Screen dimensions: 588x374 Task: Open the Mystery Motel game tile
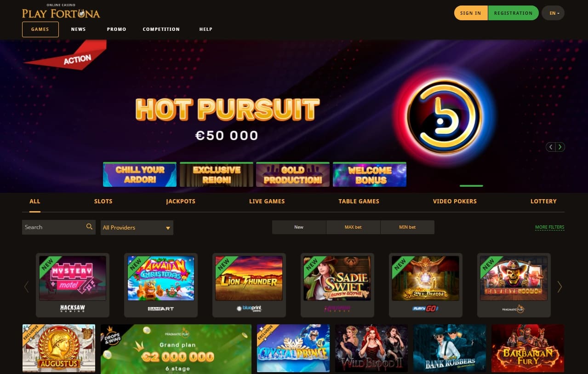73,285
